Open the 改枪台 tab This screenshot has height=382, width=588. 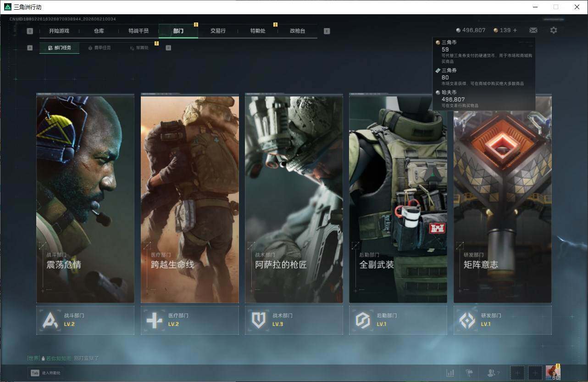tap(297, 31)
